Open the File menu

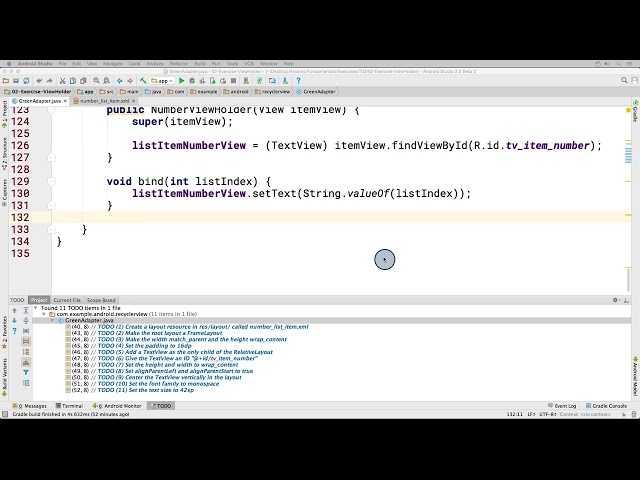pyautogui.click(x=62, y=64)
